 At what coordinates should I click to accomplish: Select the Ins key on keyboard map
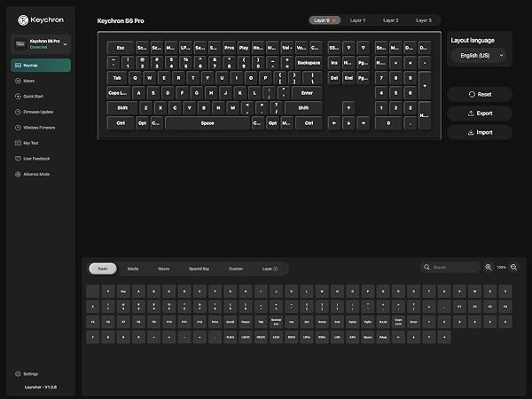tap(334, 63)
